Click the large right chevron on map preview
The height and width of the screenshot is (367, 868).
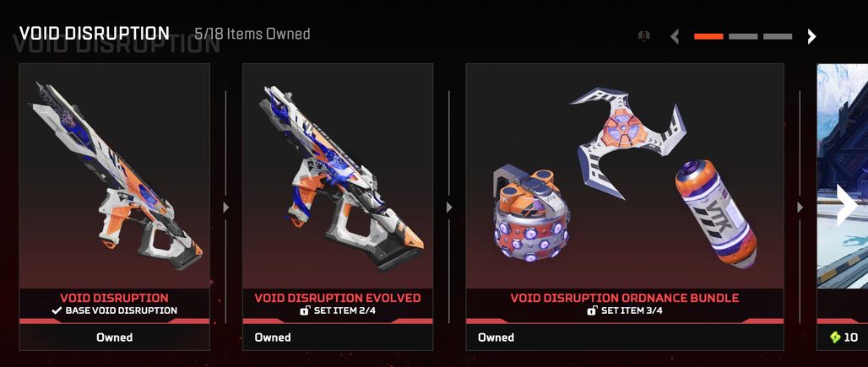click(x=846, y=205)
